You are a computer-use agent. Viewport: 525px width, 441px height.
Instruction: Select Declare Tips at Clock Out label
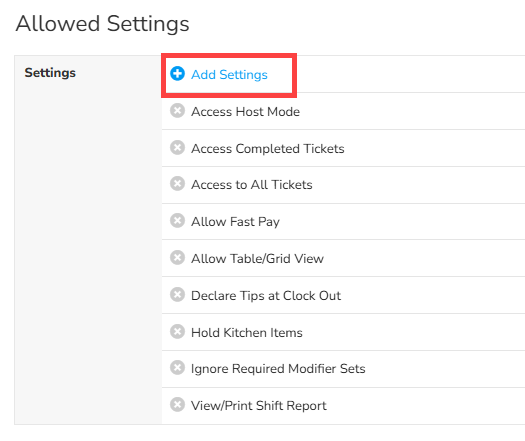click(266, 296)
